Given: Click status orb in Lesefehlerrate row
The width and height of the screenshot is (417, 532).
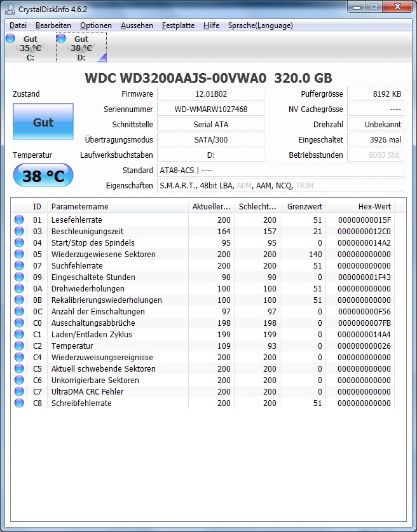Looking at the screenshot, I should point(19,220).
